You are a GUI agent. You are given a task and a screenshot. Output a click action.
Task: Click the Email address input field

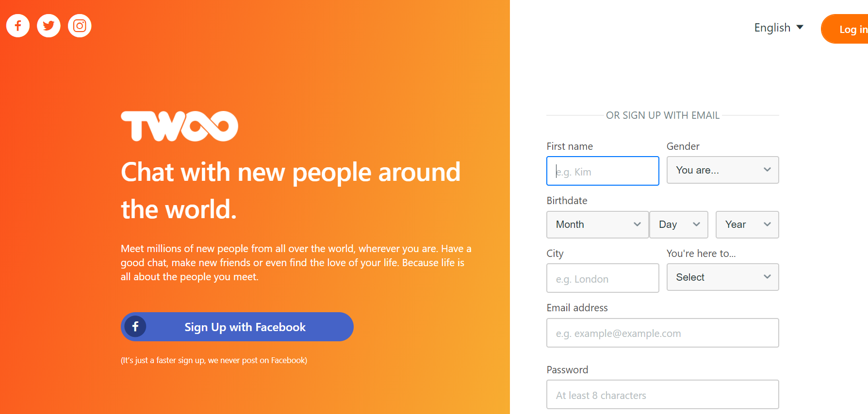663,333
